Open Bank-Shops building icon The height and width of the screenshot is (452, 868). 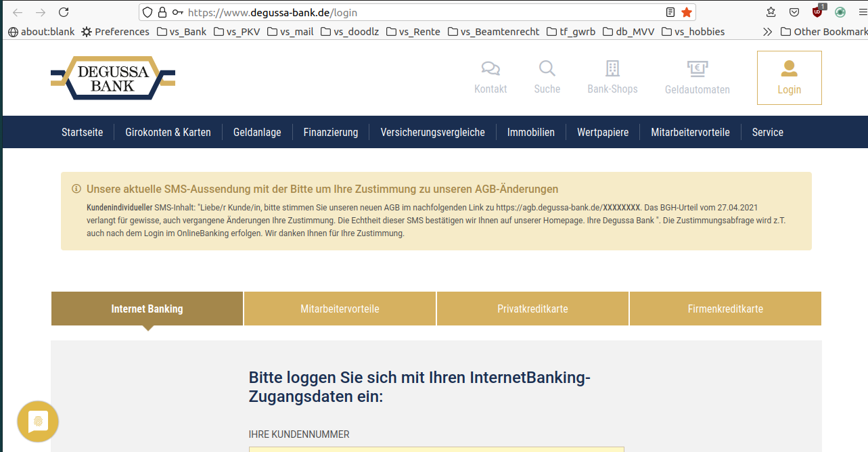tap(612, 68)
